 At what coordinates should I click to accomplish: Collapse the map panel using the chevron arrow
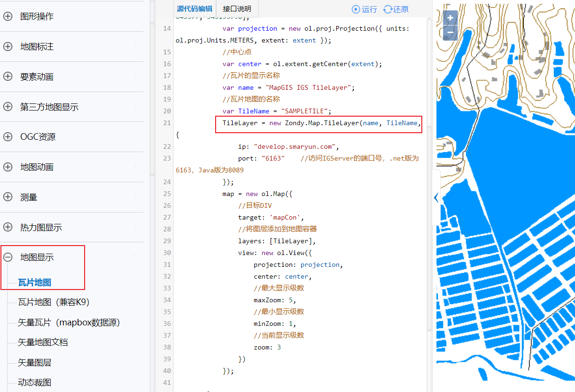tap(436, 198)
